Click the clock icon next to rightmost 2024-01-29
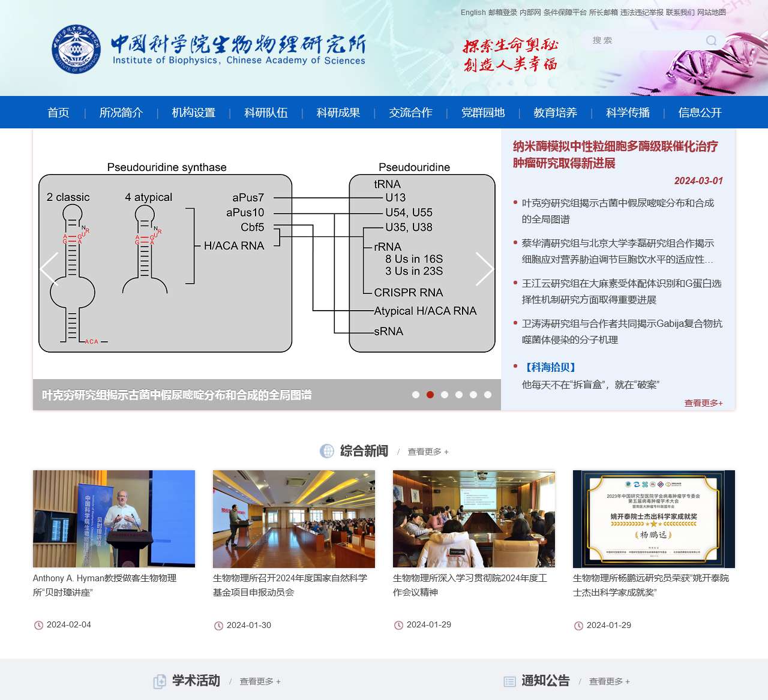 click(578, 625)
